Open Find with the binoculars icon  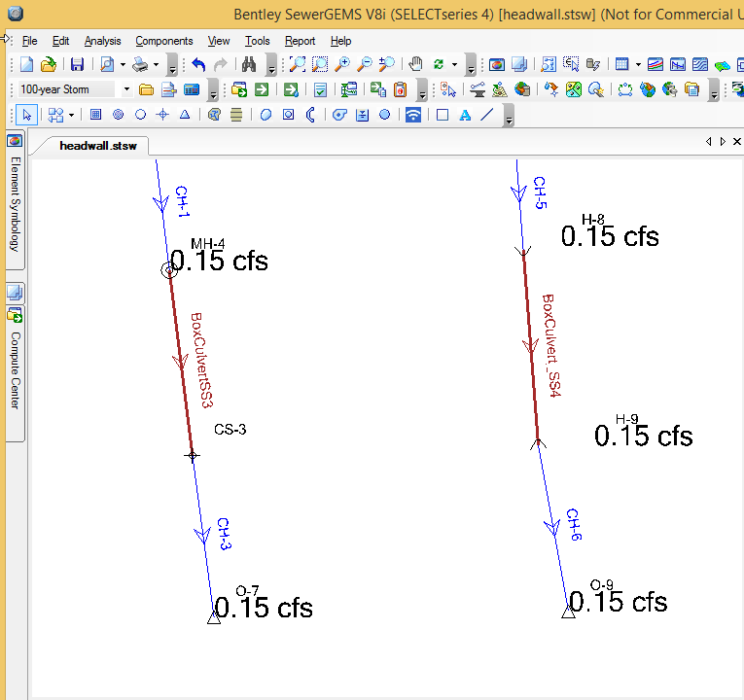click(x=249, y=65)
